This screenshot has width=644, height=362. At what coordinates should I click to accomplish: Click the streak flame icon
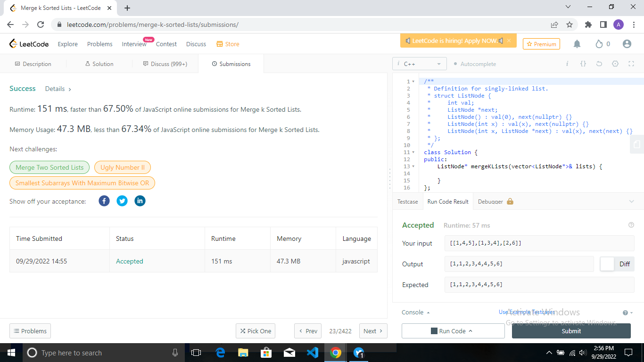[x=599, y=44]
